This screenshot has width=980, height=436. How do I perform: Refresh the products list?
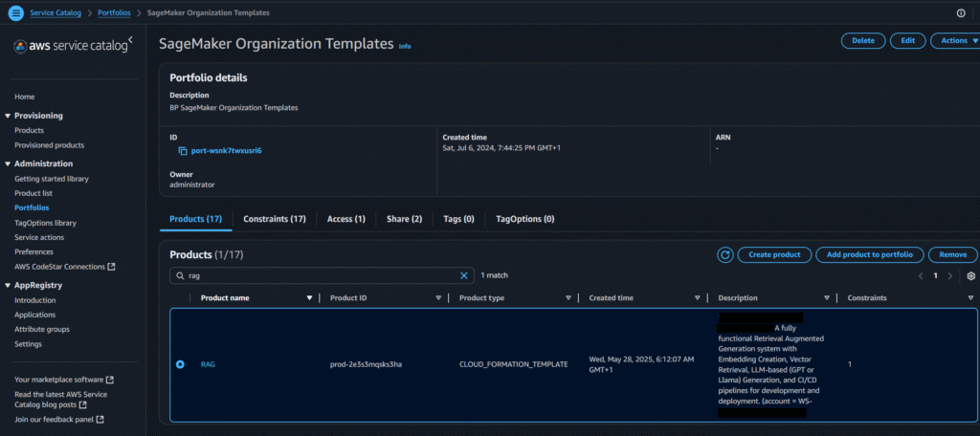(725, 254)
